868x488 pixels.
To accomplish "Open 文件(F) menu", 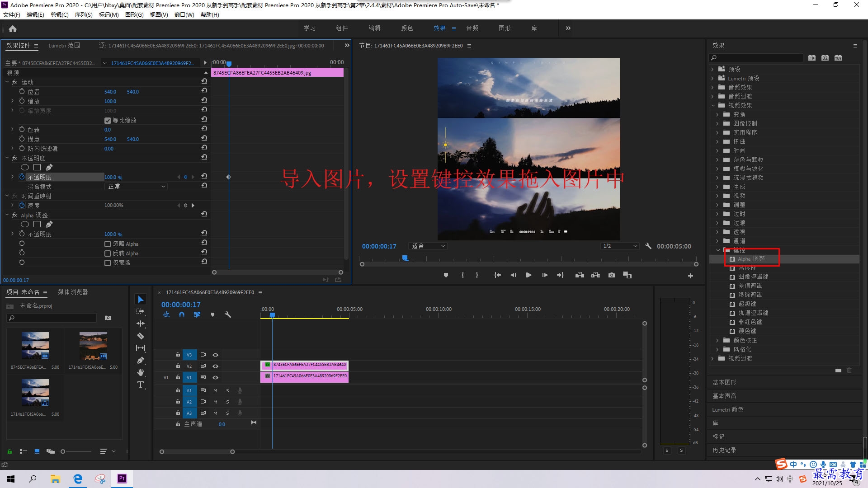I will pyautogui.click(x=12, y=15).
